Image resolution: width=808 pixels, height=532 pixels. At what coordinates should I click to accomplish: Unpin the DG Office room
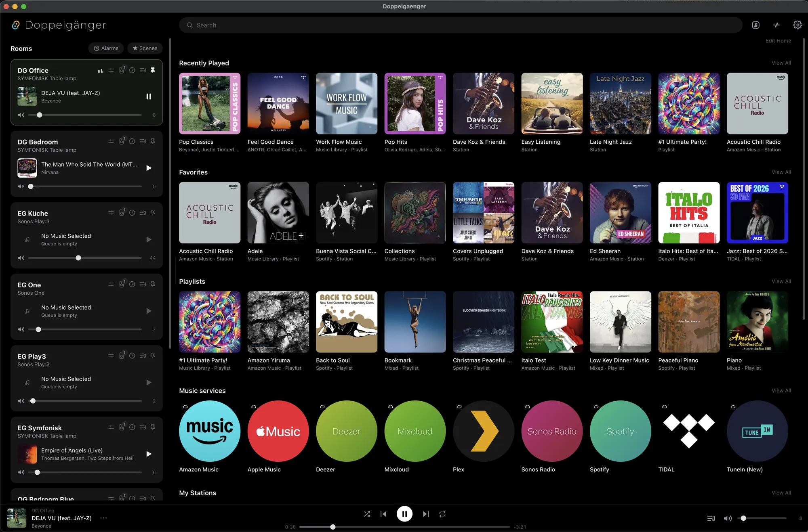coord(153,70)
